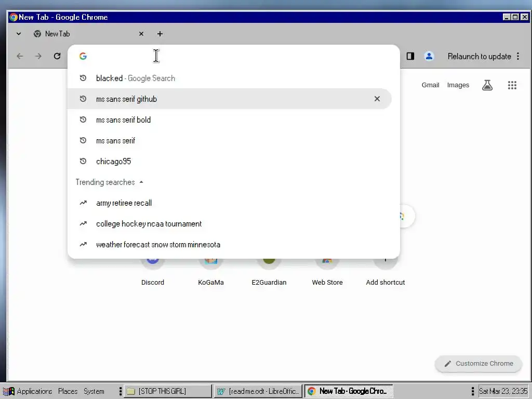Remove 'ms sans serif github' suggestion with X
This screenshot has width=532, height=399.
tap(377, 99)
